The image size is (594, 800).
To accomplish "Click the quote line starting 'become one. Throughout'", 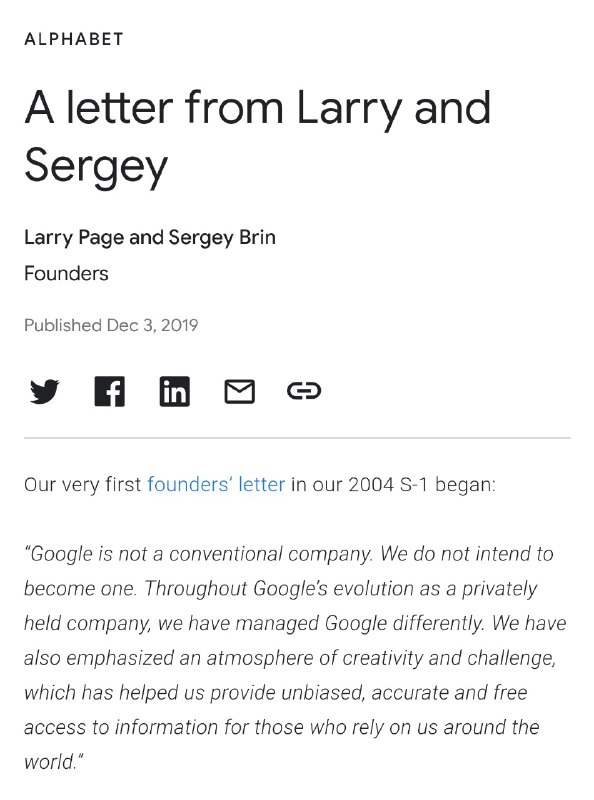I will pos(281,589).
